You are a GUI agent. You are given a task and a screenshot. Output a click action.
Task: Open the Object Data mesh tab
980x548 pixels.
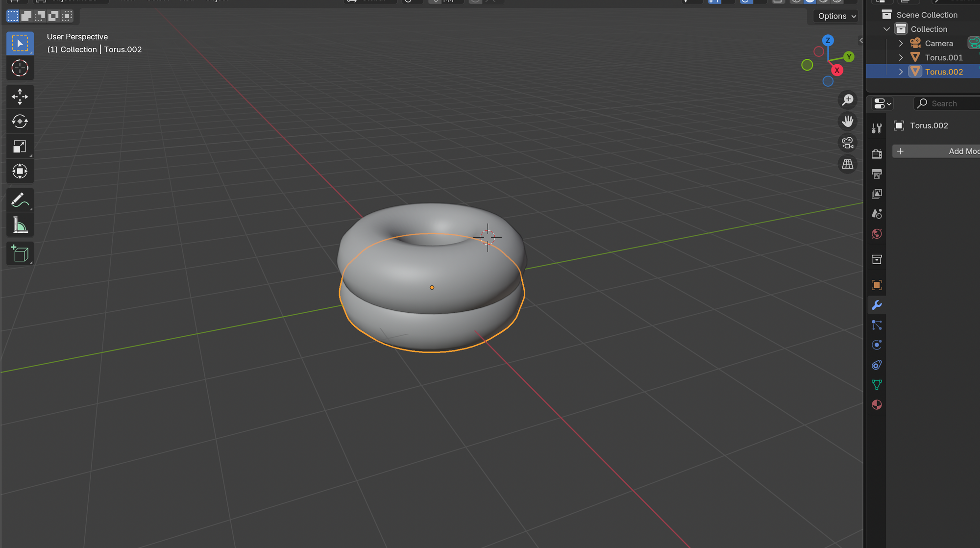pyautogui.click(x=877, y=385)
